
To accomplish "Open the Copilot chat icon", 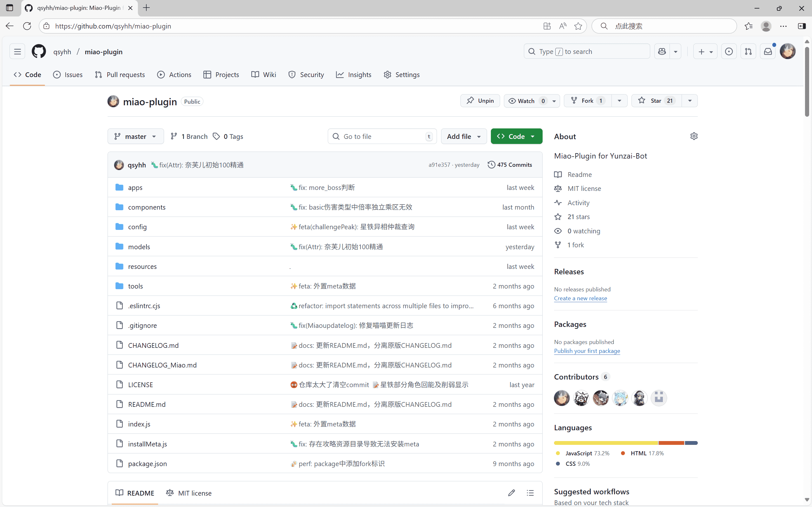I will tap(662, 51).
